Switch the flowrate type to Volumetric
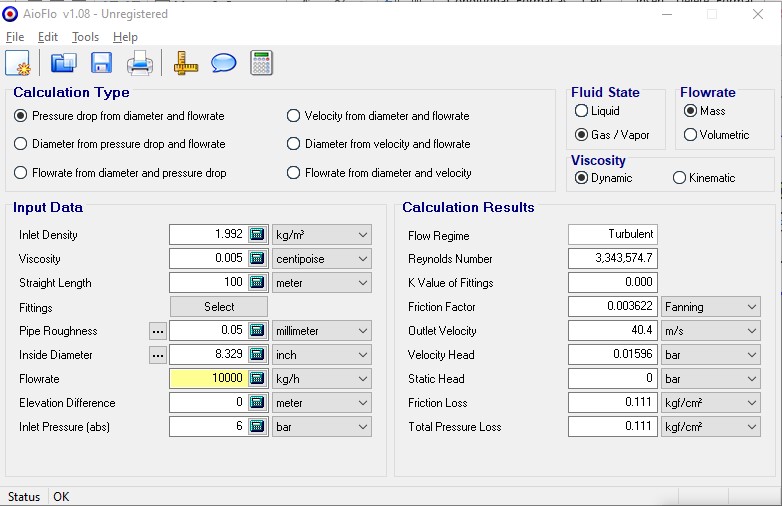Screen dimensions: 782x506 690,135
